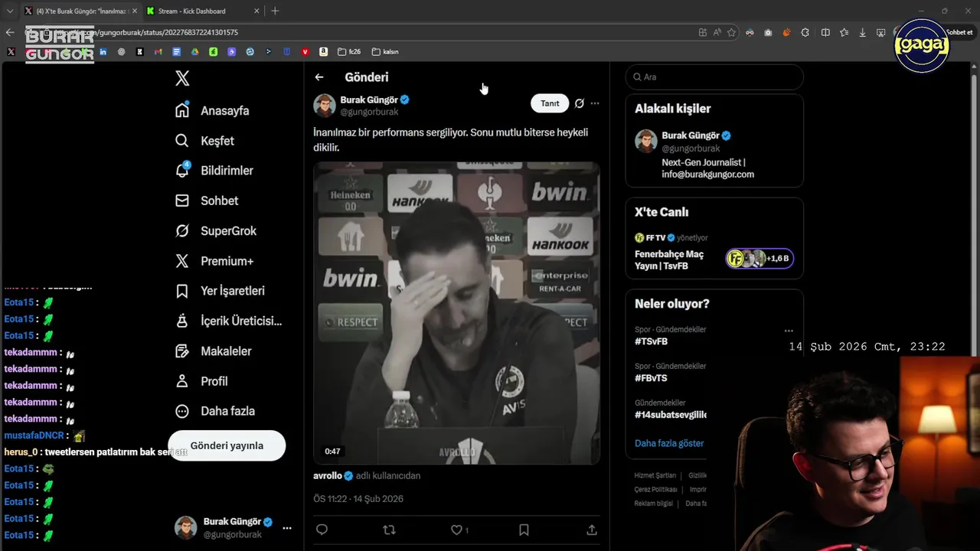Open SuperGrok in the sidebar
The height and width of the screenshot is (551, 980).
point(216,230)
